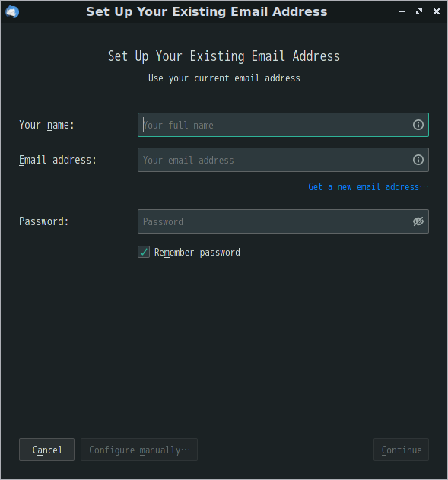
Task: Cancel the account setup
Action: coord(47,450)
